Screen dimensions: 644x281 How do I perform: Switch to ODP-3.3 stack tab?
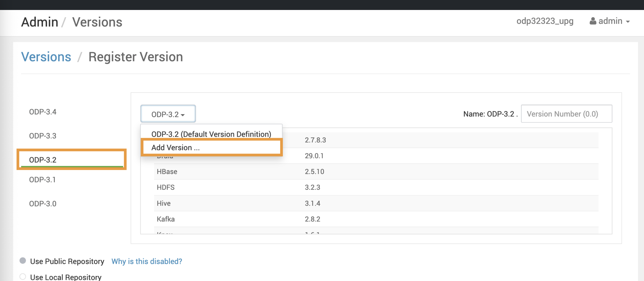tap(43, 136)
